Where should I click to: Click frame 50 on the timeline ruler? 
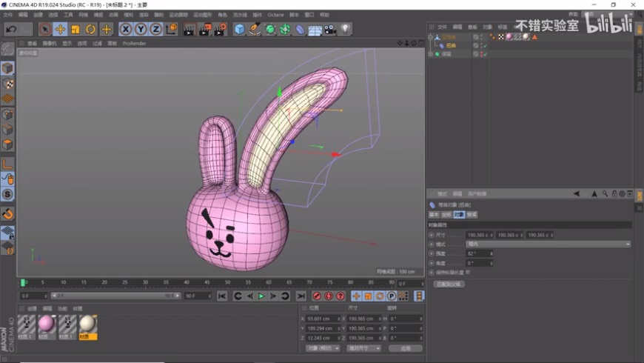point(227,282)
